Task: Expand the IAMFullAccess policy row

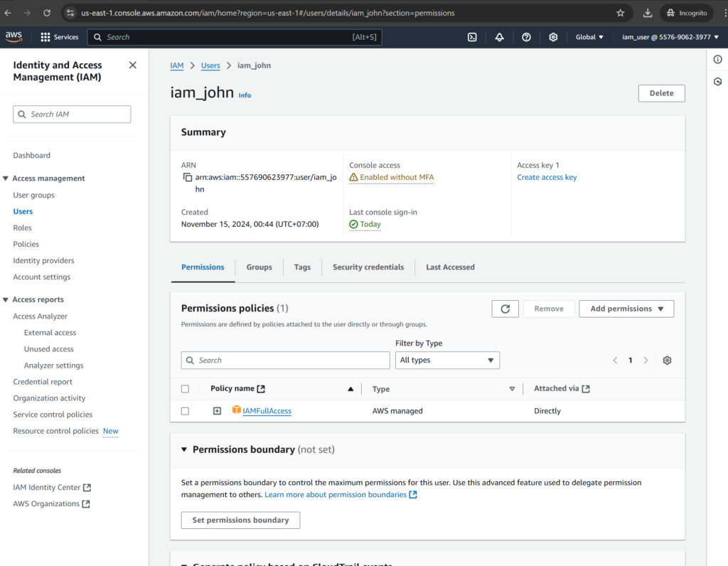Action: 218,411
